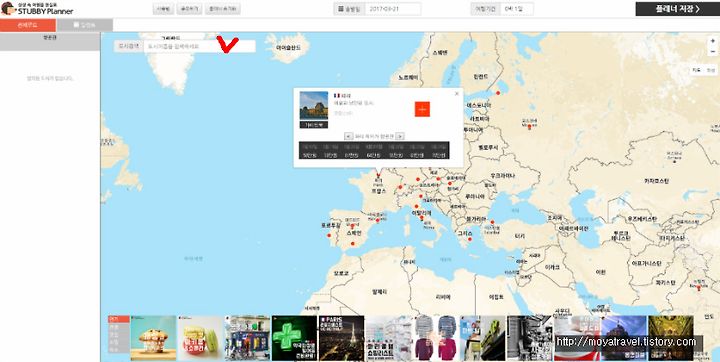
Task: Switch map to satellite 위성 view
Action: click(x=710, y=70)
